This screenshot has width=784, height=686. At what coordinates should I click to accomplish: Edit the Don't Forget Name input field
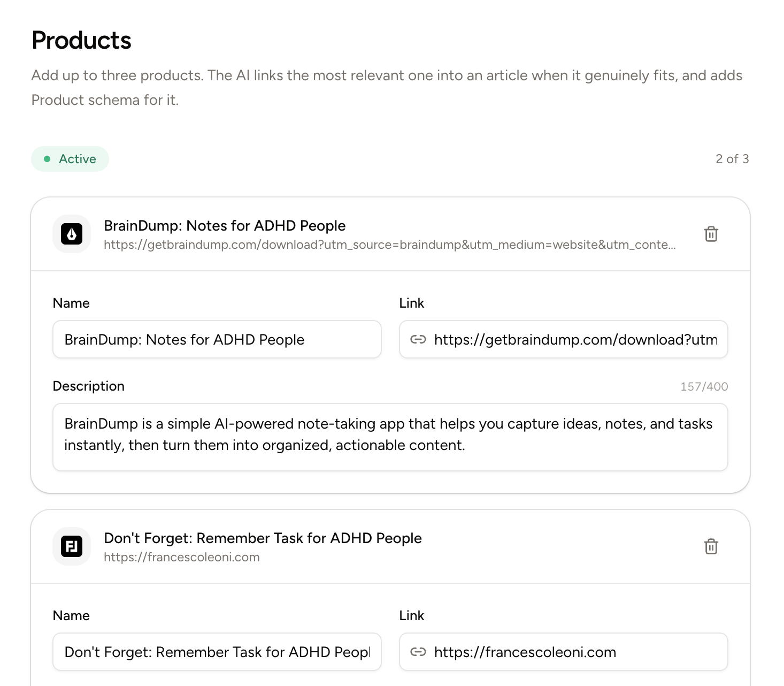tap(217, 652)
